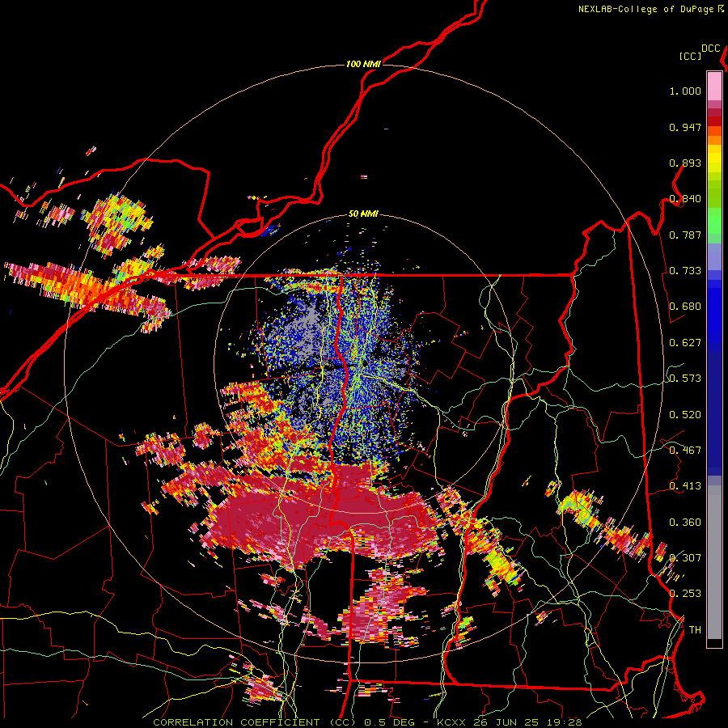Pick the bright green color bar swatch
The image size is (728, 728).
click(714, 221)
